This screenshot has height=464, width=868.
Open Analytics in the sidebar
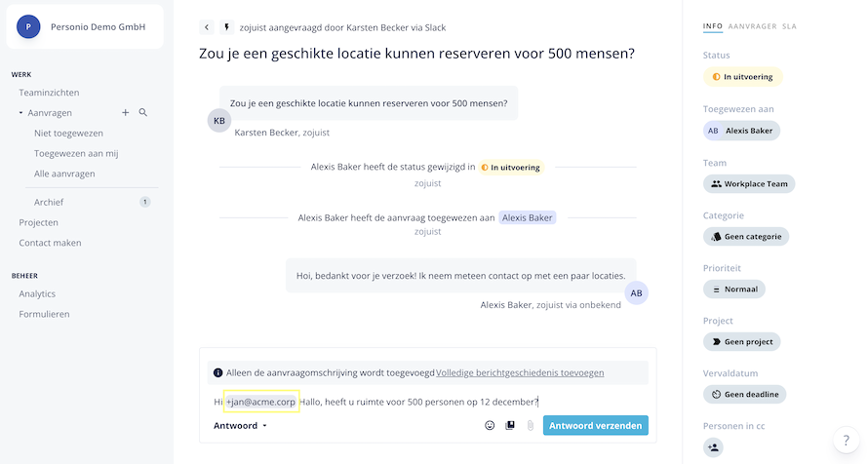tap(37, 293)
